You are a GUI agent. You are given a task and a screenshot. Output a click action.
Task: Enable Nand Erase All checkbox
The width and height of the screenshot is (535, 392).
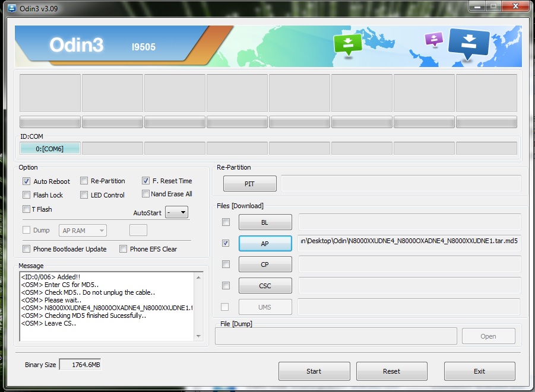[145, 193]
